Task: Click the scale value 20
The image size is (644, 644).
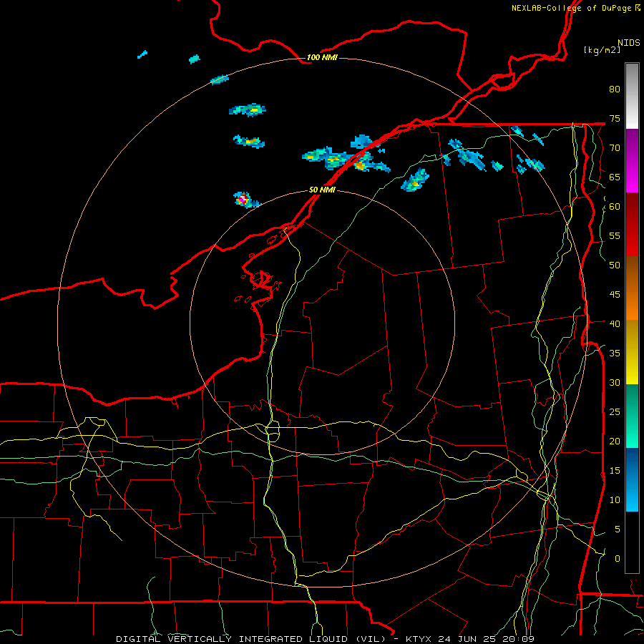Action: [615, 441]
